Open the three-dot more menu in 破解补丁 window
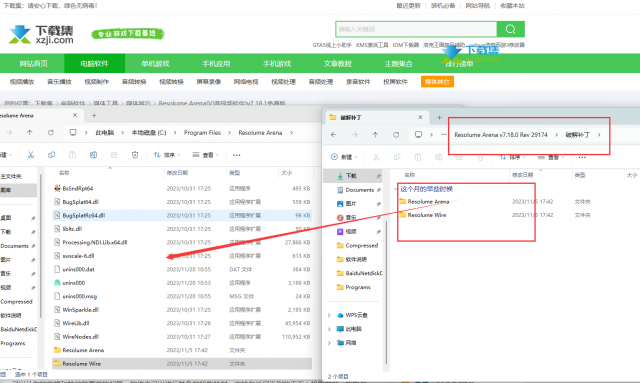 (x=582, y=157)
